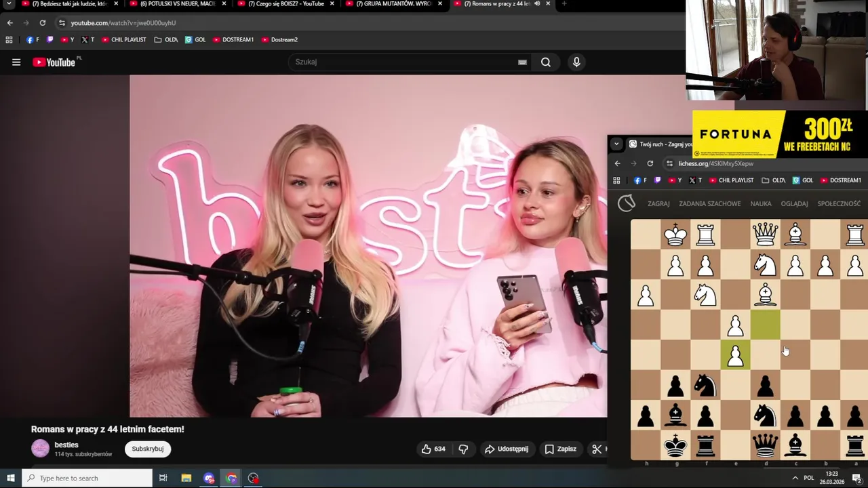The height and width of the screenshot is (488, 868).
Task: Open Twitch bookmark in lichess window
Action: (x=657, y=180)
